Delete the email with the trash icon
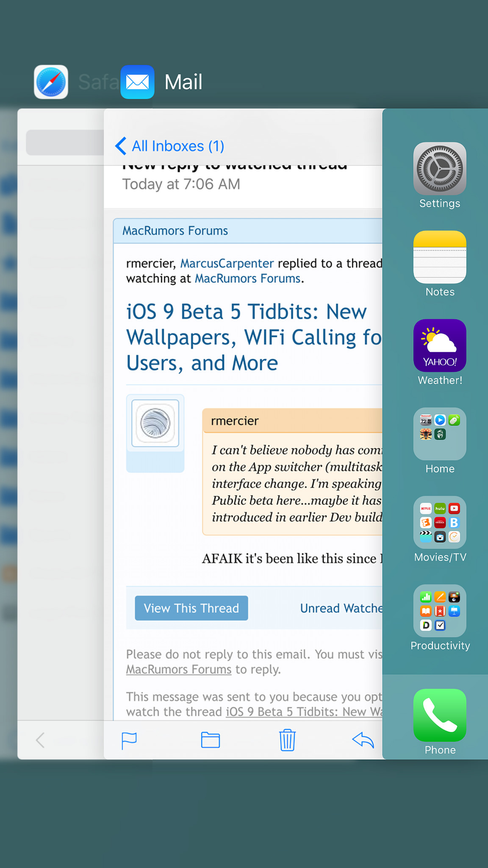The image size is (488, 868). (287, 740)
